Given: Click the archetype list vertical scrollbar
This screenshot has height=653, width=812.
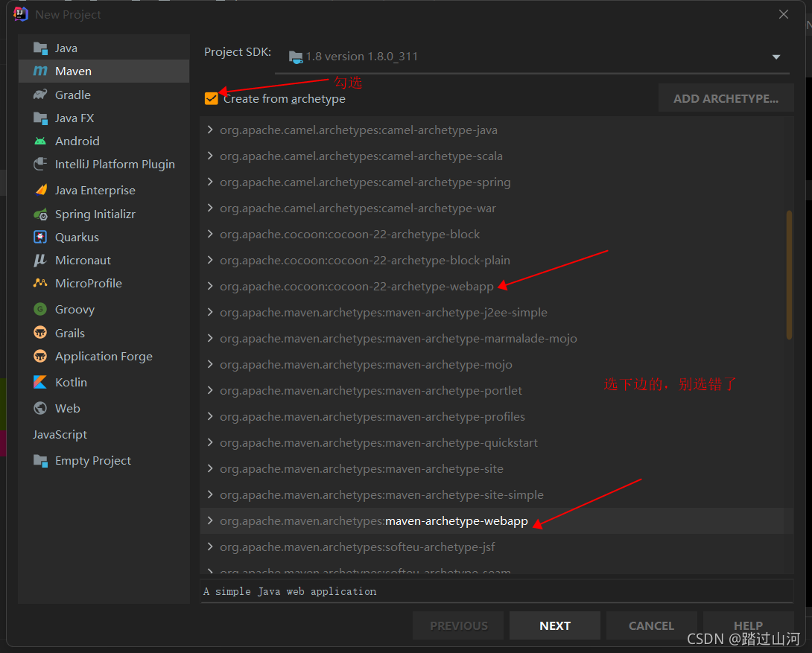Looking at the screenshot, I should (789, 275).
